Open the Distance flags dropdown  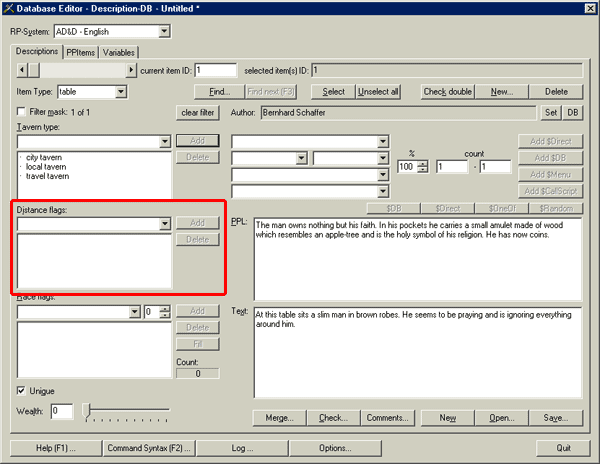pos(165,225)
